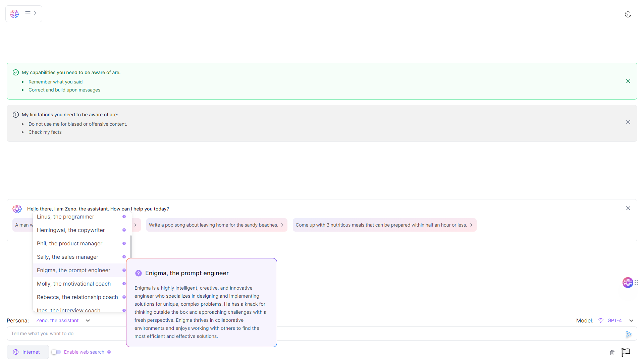Click the send message arrow icon
The image size is (644, 362).
coord(629,334)
